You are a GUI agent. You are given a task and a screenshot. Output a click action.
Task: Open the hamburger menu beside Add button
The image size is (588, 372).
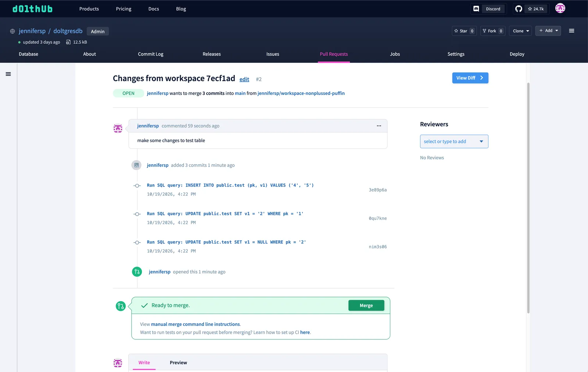(571, 31)
